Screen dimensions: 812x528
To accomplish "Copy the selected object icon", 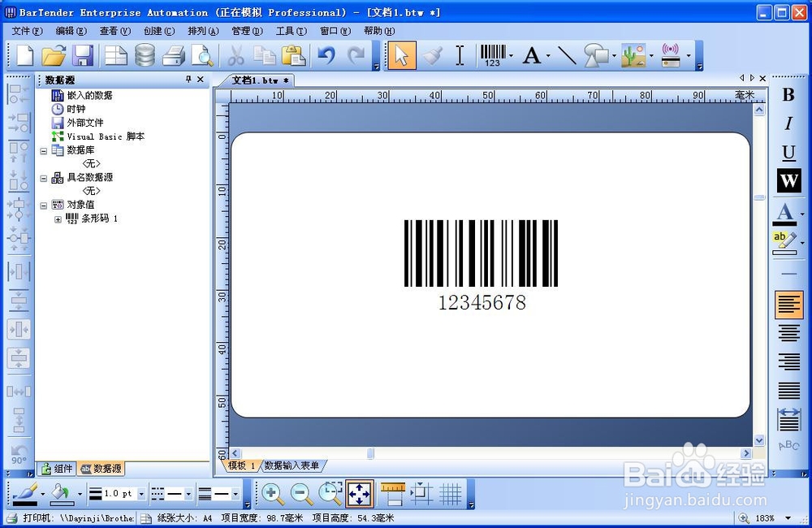I will [x=265, y=55].
